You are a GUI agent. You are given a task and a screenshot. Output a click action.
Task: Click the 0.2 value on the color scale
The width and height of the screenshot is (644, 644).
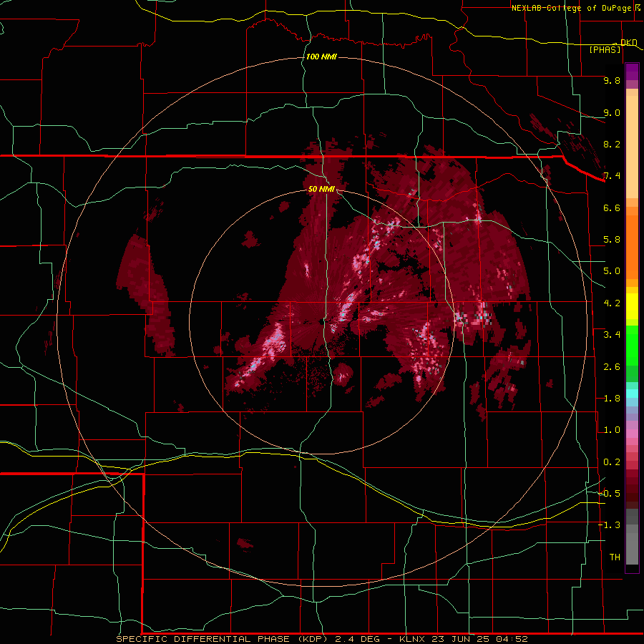pyautogui.click(x=612, y=462)
